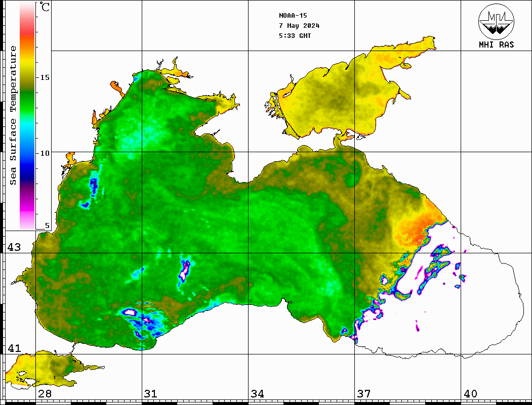Click longitude label '34'
The width and height of the screenshot is (532, 405).
pyautogui.click(x=258, y=394)
